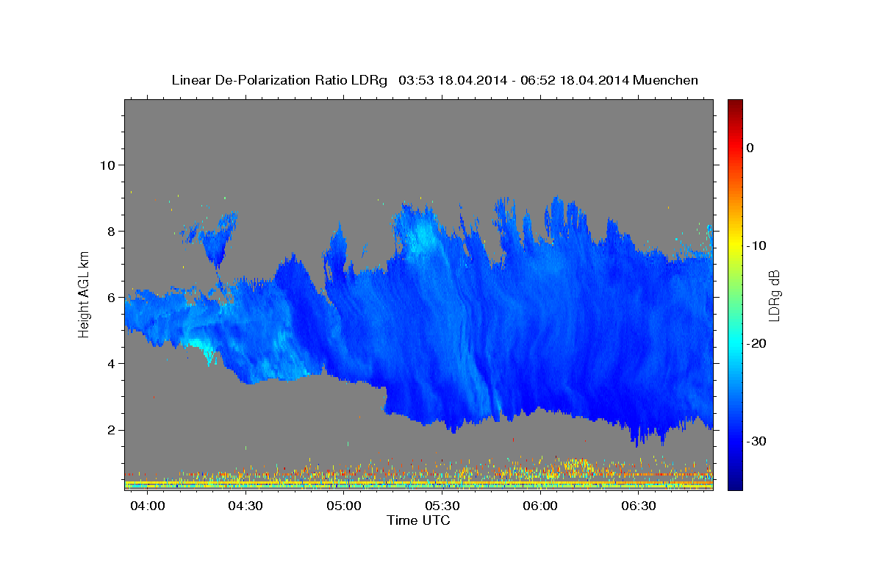Select the 'Height AGL km' axis label
The image size is (882, 588).
tap(85, 294)
